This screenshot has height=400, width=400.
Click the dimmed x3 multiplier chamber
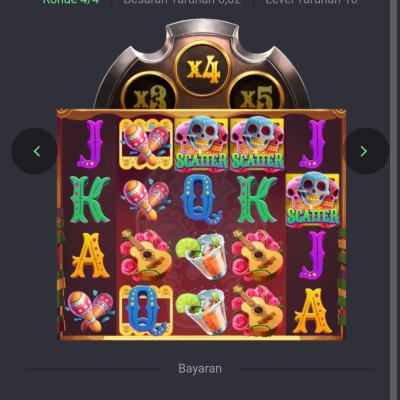pyautogui.click(x=149, y=94)
